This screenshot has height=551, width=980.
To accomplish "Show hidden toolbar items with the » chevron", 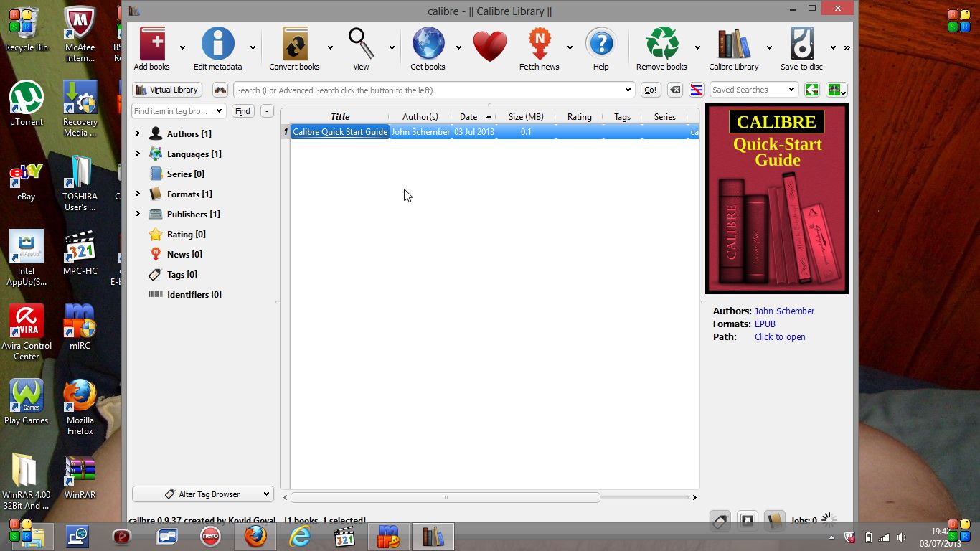I will click(x=847, y=47).
